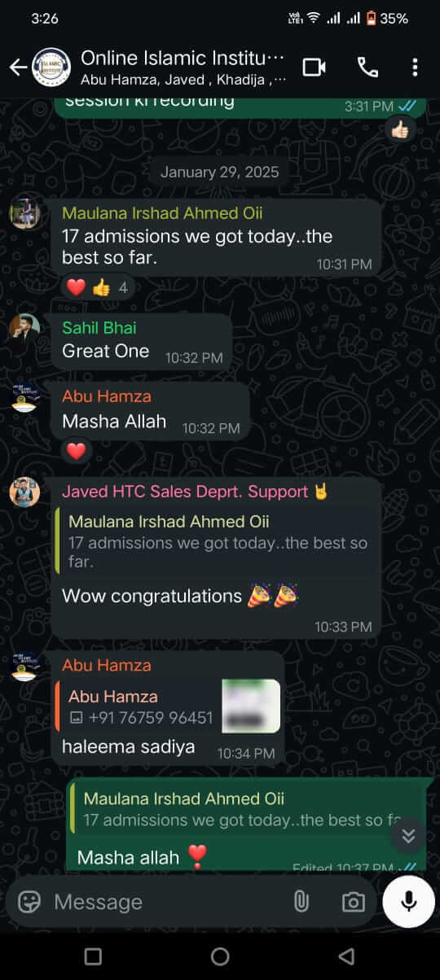Open the emoji sticker picker

pos(29,901)
